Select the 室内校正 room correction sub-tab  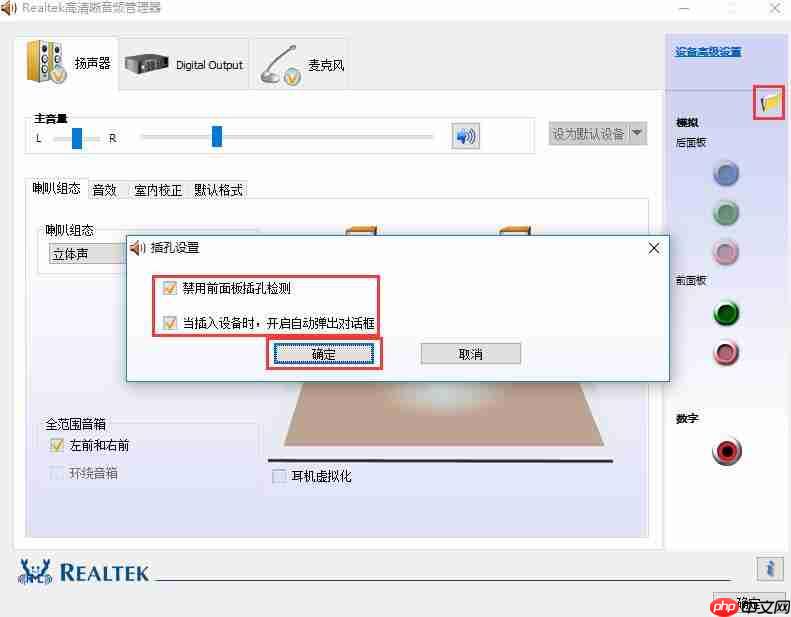coord(158,190)
